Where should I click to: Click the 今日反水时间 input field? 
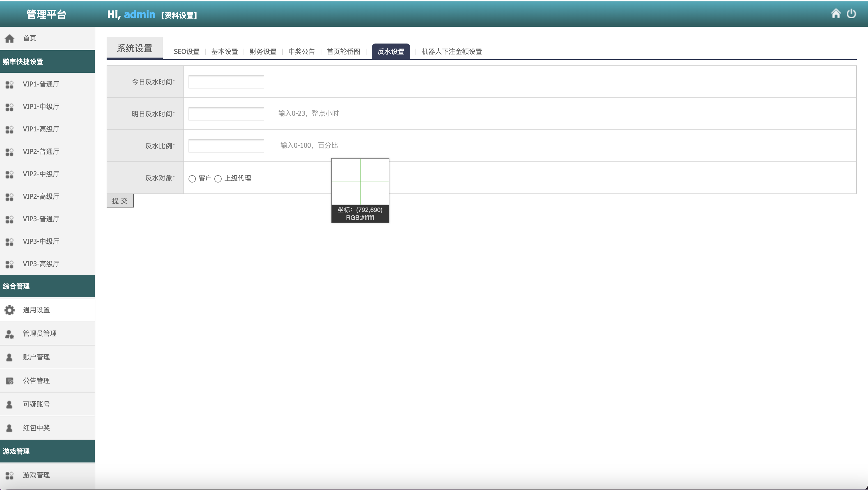[x=226, y=82]
